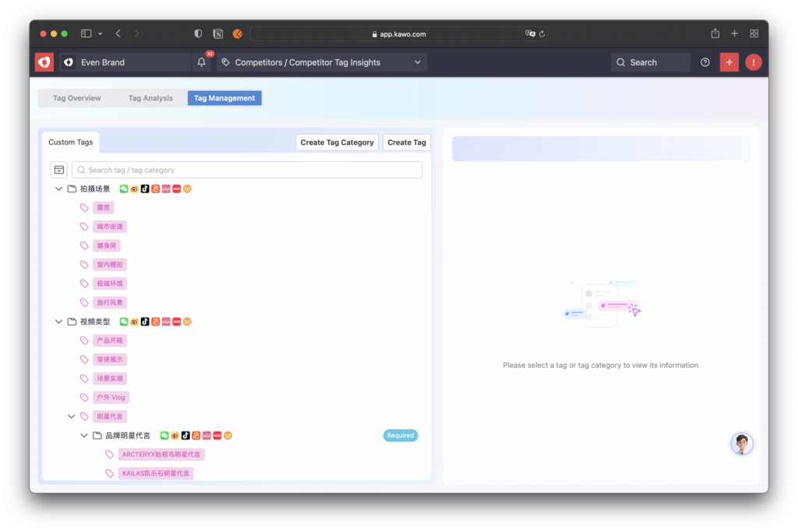798x532 pixels.
Task: Click the KAWO home logo icon
Action: (x=44, y=62)
